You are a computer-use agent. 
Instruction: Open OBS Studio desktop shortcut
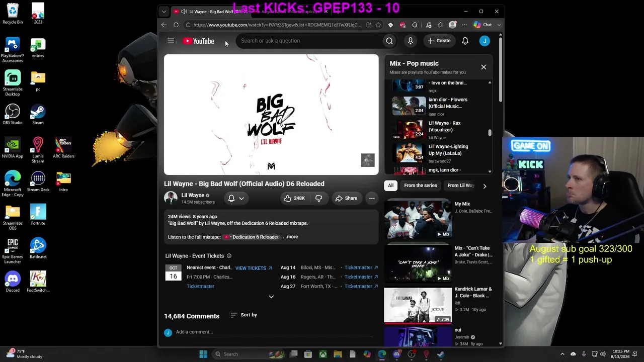(13, 114)
